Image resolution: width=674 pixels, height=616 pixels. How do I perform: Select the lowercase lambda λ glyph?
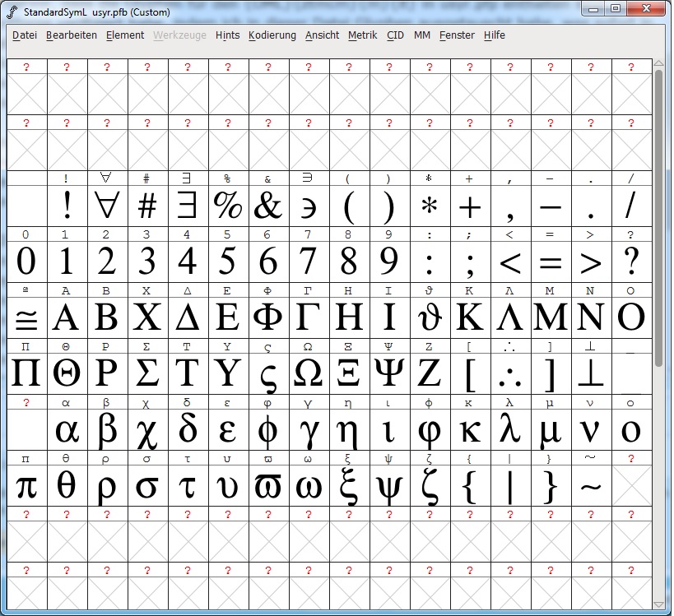pyautogui.click(x=509, y=429)
